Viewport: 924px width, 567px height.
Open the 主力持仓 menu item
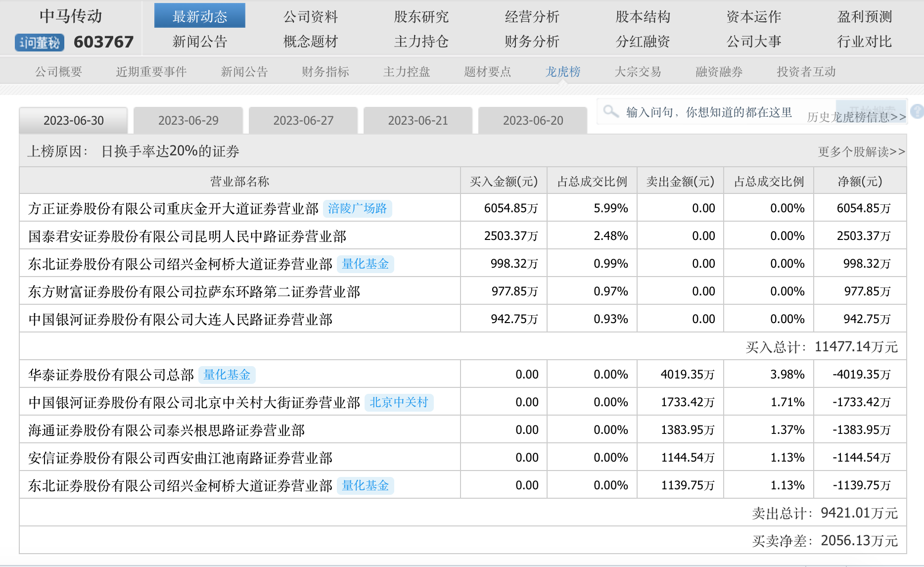coord(421,42)
